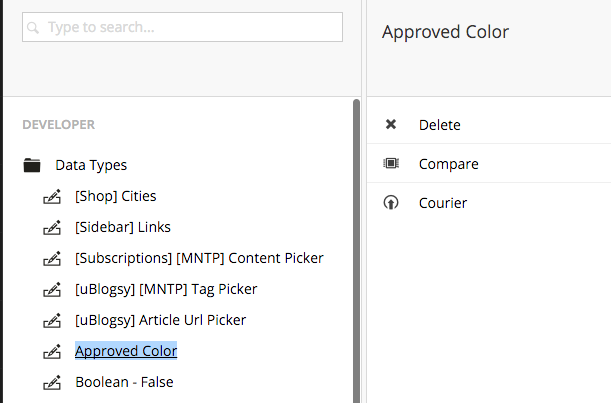Click the edit icon beside Tag Picker

(52, 289)
